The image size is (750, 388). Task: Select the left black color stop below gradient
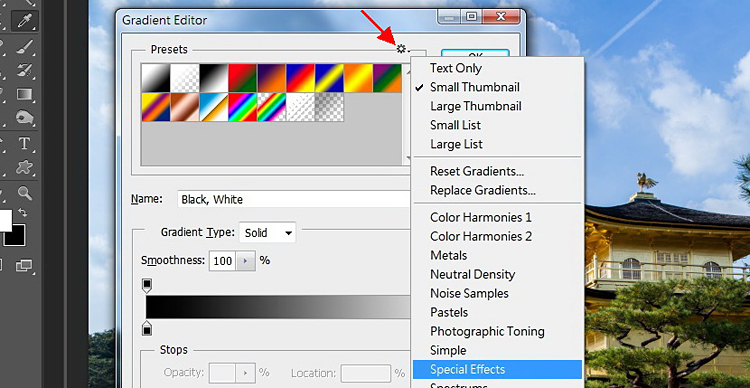[147, 328]
